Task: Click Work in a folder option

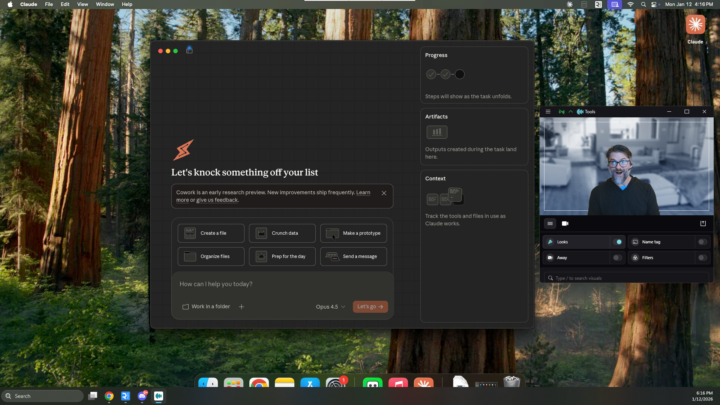Action: click(x=206, y=307)
